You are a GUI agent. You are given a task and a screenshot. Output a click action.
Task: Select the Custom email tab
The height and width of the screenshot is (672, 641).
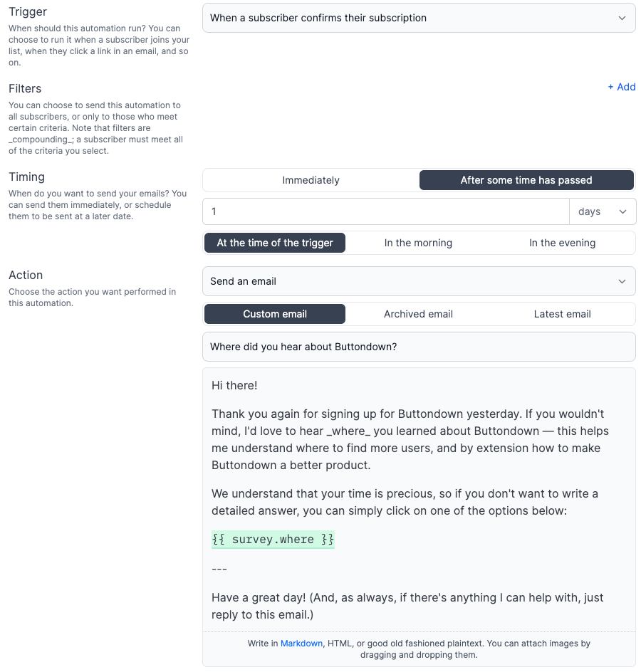274,314
